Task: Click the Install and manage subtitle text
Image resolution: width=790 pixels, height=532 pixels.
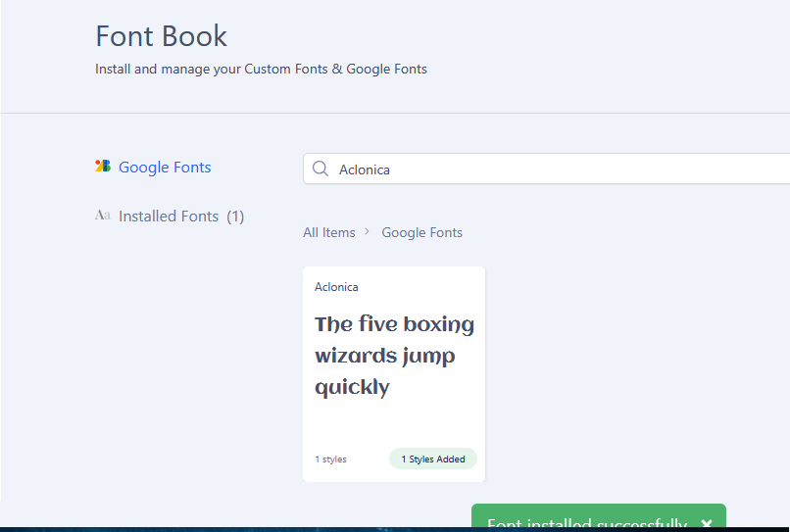Action: tap(261, 70)
